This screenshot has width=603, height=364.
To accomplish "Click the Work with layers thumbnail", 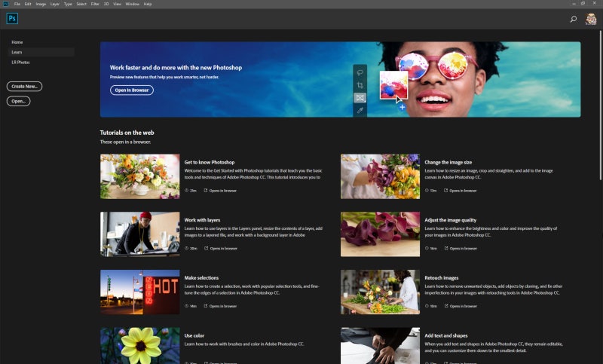I will coord(140,234).
